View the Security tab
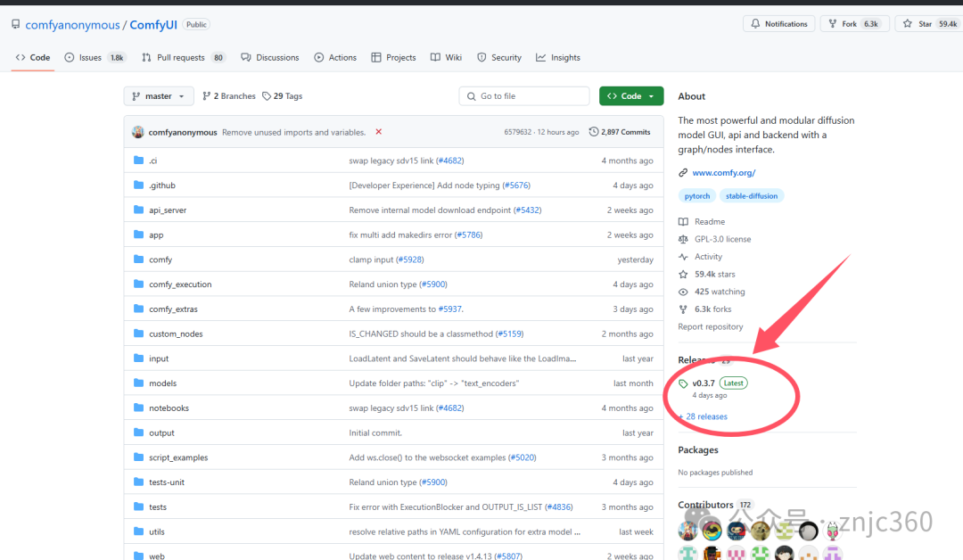Screen dimensions: 963x560 pos(499,57)
